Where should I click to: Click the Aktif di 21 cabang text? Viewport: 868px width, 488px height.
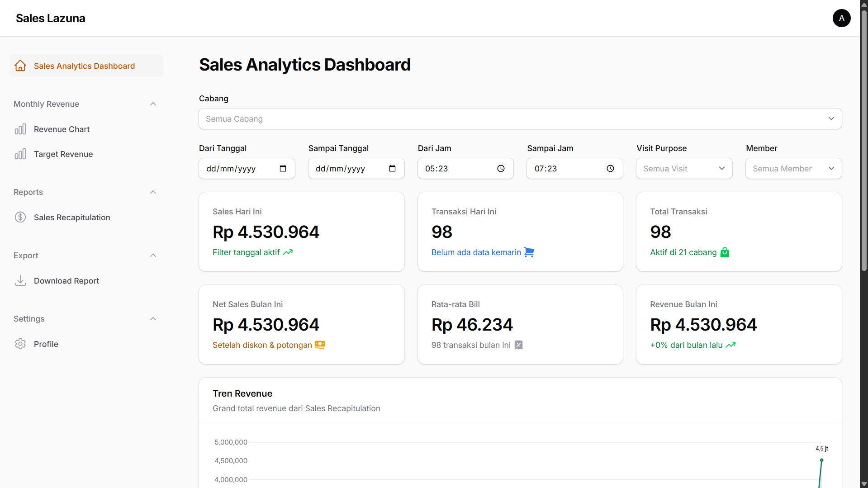coord(683,252)
